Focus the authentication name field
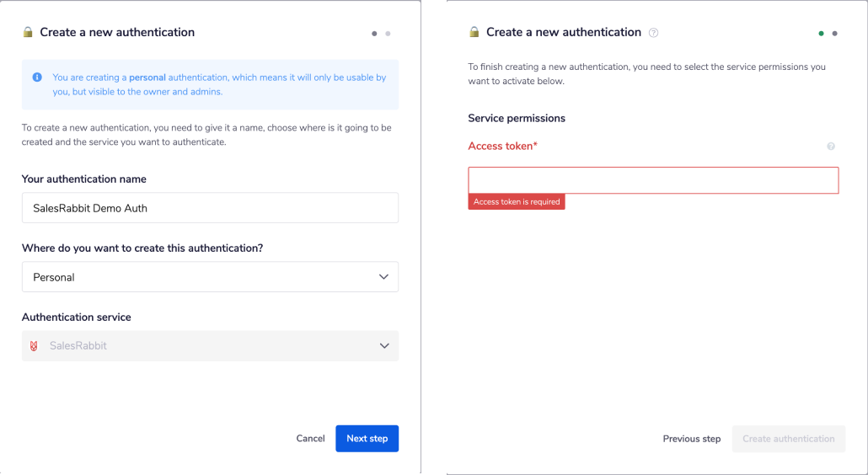Viewport: 868px width, 475px height. pyautogui.click(x=210, y=208)
